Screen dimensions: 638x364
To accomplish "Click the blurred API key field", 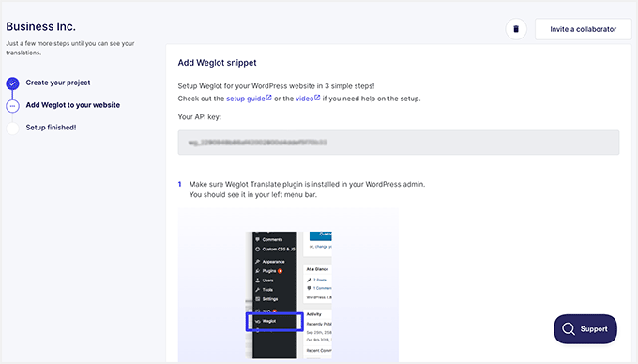I will click(x=399, y=143).
